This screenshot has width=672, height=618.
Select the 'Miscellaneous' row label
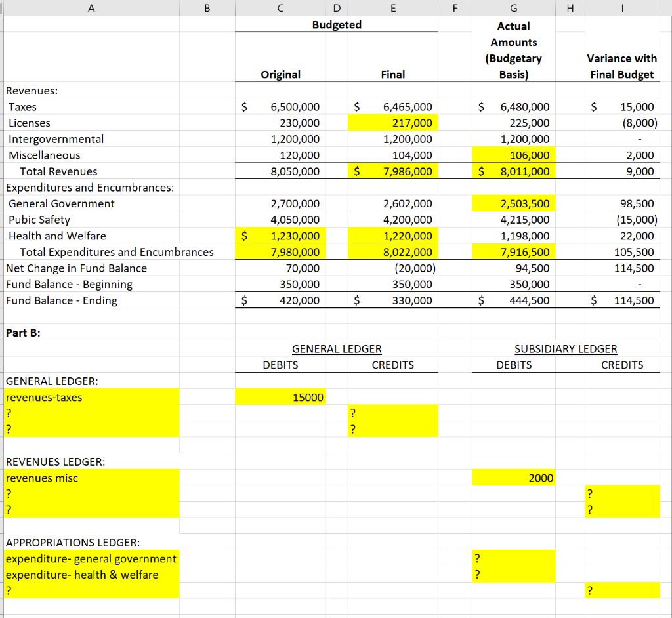(x=44, y=155)
